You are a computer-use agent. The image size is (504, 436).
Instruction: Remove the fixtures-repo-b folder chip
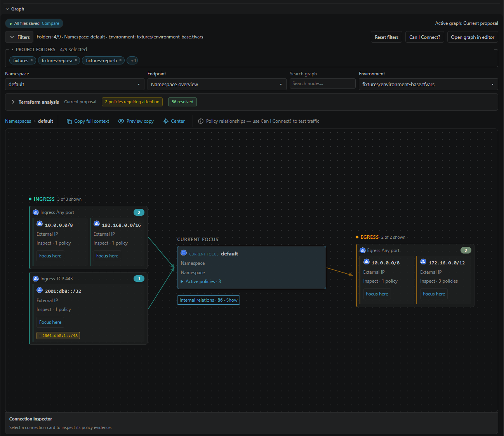pyautogui.click(x=120, y=60)
